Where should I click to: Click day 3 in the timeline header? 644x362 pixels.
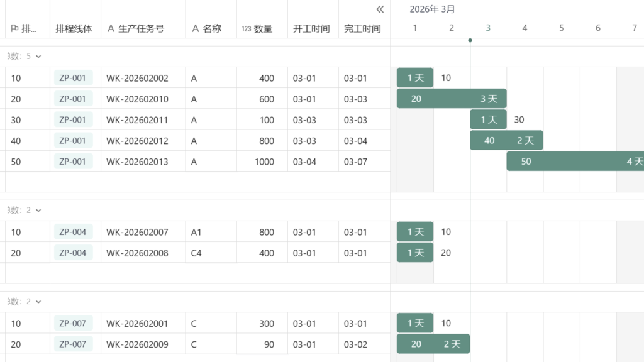[488, 28]
